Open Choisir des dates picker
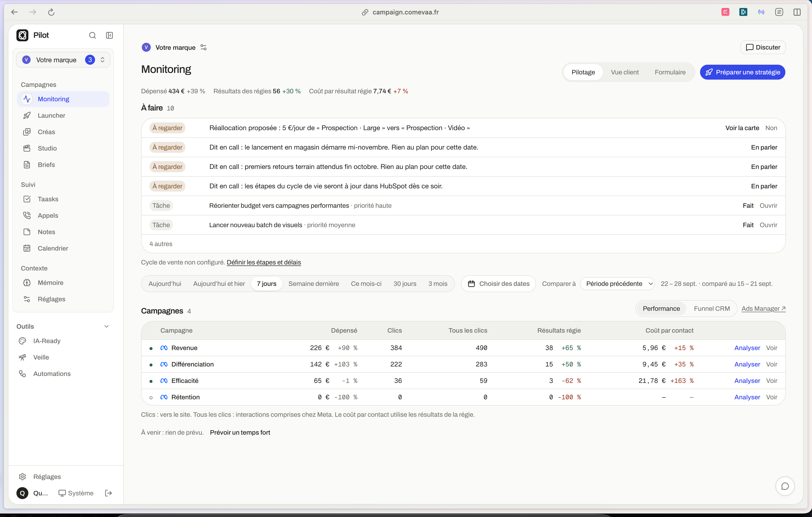This screenshot has width=812, height=517. [x=498, y=284]
